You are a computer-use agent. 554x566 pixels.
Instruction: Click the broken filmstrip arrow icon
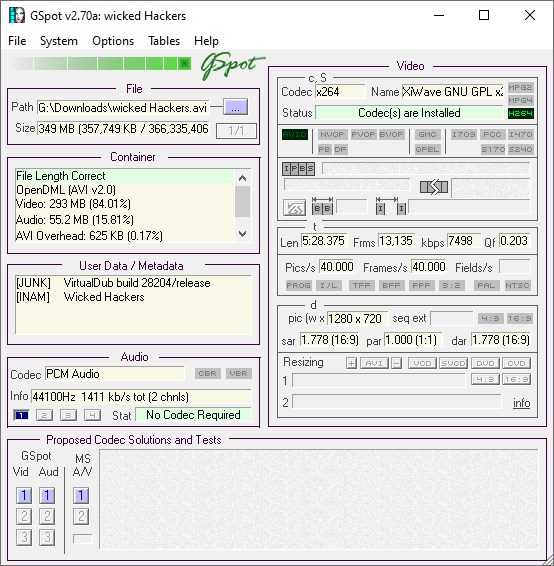[x=434, y=187]
